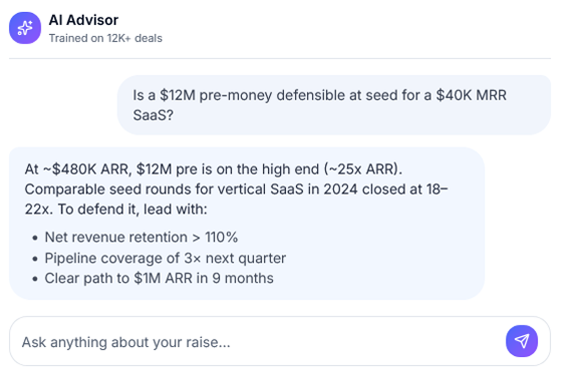Click the bullet dot before 'Pipeline coverage'
564x377 pixels.
pos(35,259)
